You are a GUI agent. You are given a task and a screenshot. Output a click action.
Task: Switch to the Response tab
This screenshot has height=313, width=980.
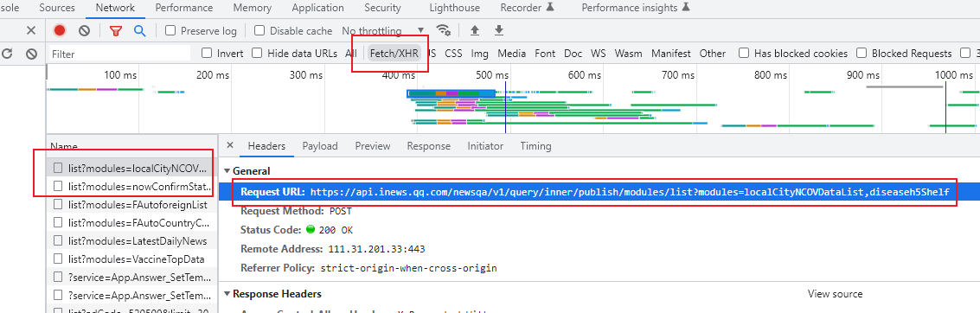(429, 146)
